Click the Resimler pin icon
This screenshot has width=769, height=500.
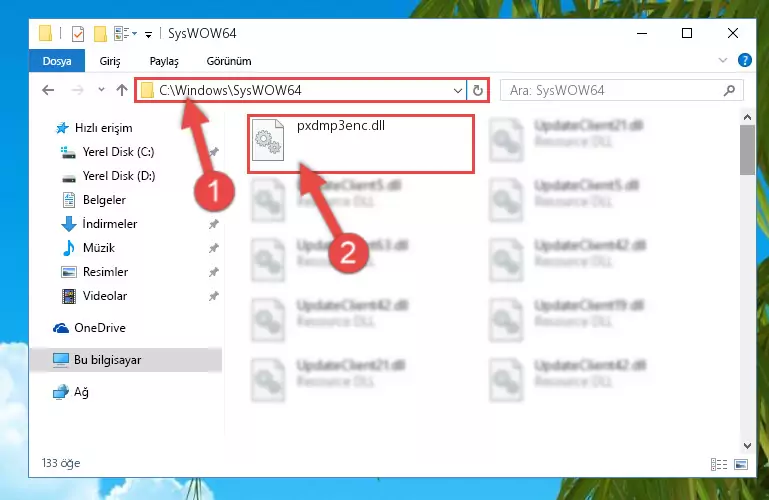pos(213,272)
